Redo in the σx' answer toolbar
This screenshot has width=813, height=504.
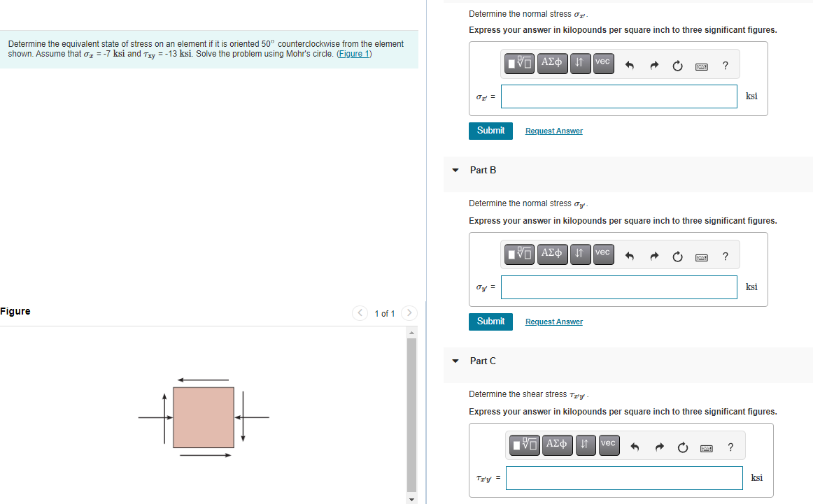(x=653, y=66)
